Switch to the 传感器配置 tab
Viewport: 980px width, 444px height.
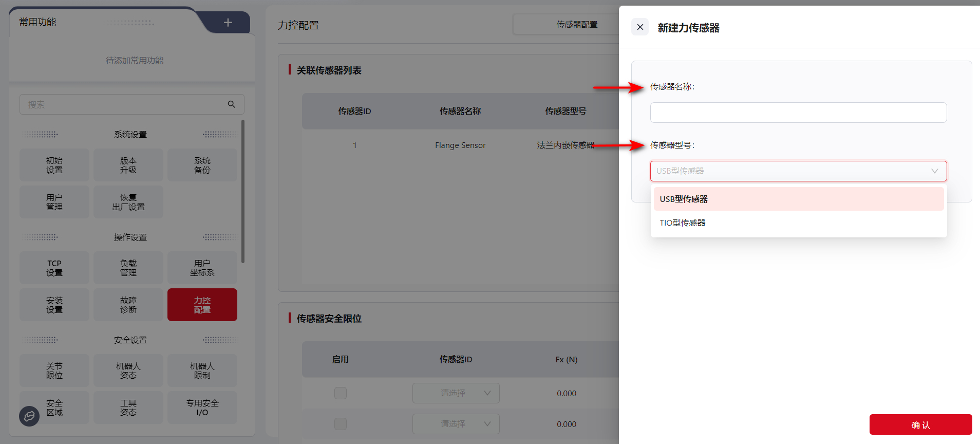click(577, 25)
